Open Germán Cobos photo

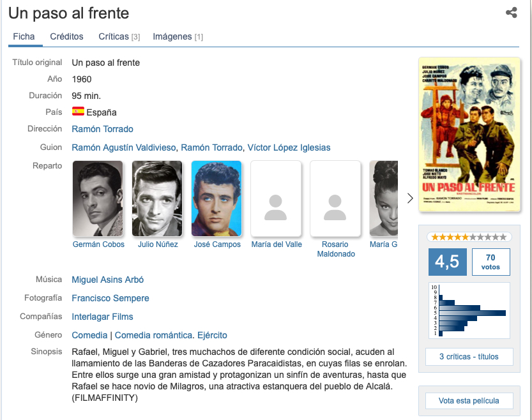98,199
